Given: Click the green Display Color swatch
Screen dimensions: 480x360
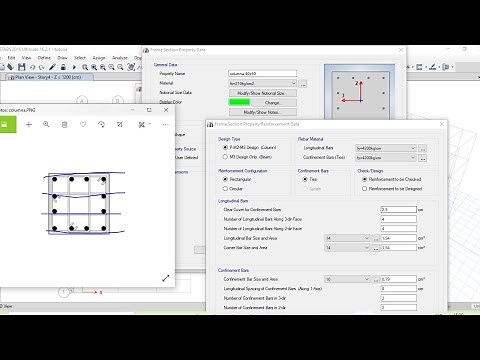Looking at the screenshot, I should (x=239, y=102).
